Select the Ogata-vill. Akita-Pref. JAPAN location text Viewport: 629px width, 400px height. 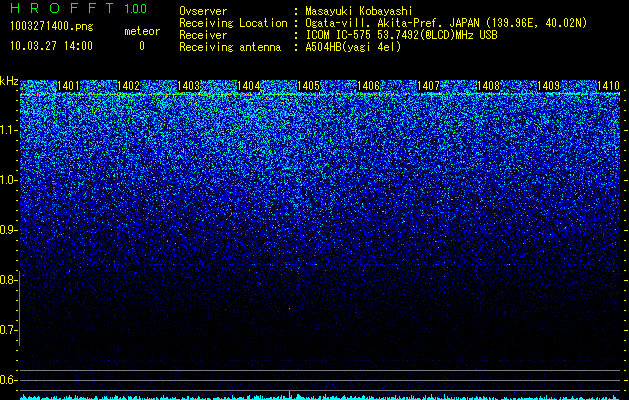pyautogui.click(x=447, y=23)
